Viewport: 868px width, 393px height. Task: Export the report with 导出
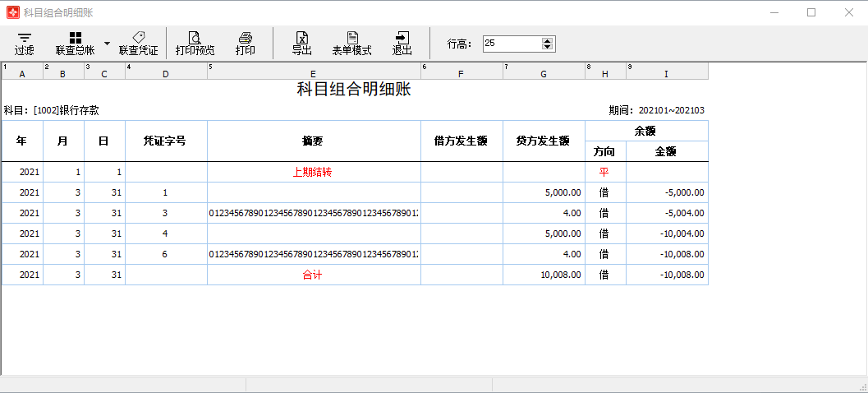(301, 43)
